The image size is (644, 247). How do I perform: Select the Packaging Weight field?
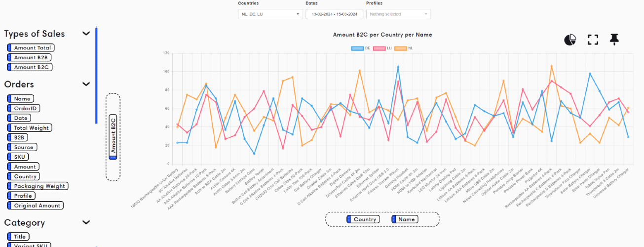click(x=38, y=186)
